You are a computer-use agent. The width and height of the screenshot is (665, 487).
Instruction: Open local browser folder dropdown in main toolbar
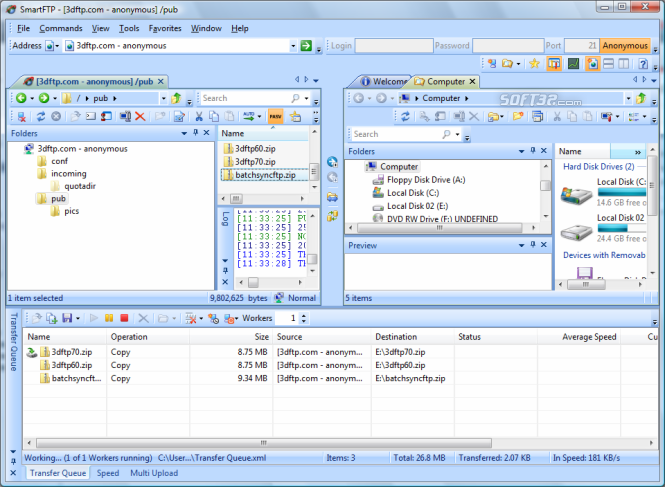[x=518, y=64]
